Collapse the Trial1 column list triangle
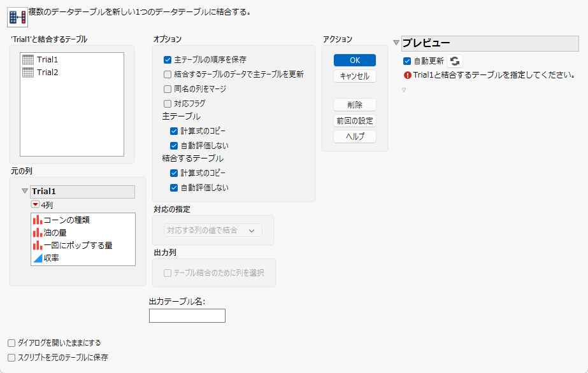The image size is (588, 373). pyautogui.click(x=25, y=191)
